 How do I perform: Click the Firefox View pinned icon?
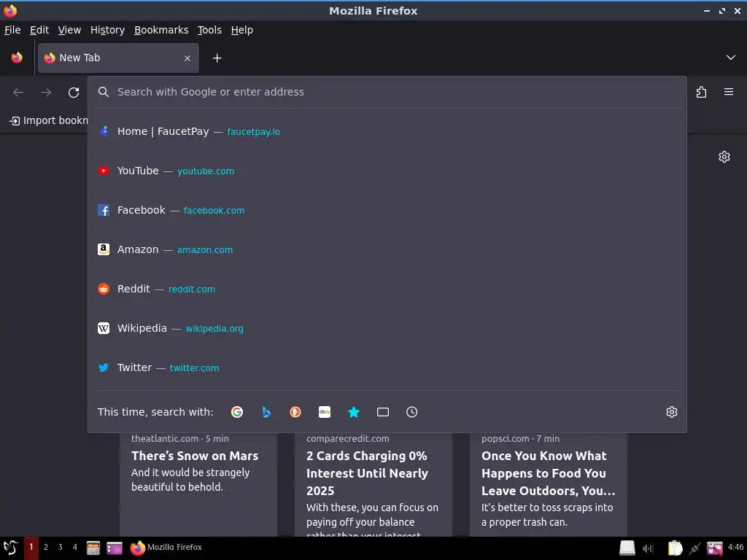pos(17,58)
